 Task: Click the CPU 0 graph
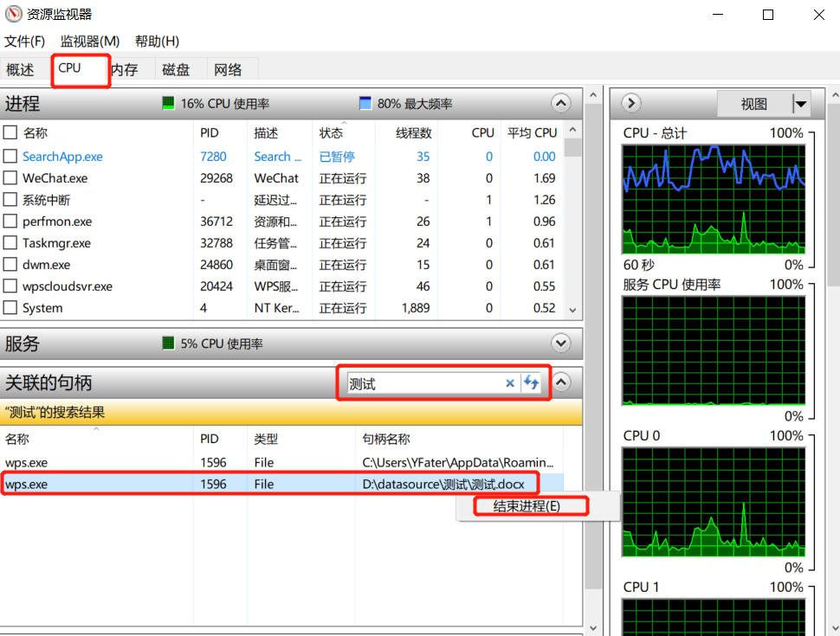click(x=714, y=502)
